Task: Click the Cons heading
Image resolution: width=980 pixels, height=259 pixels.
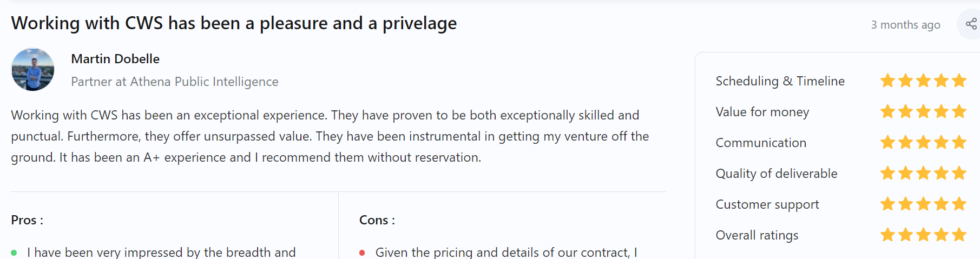Action: pyautogui.click(x=377, y=220)
